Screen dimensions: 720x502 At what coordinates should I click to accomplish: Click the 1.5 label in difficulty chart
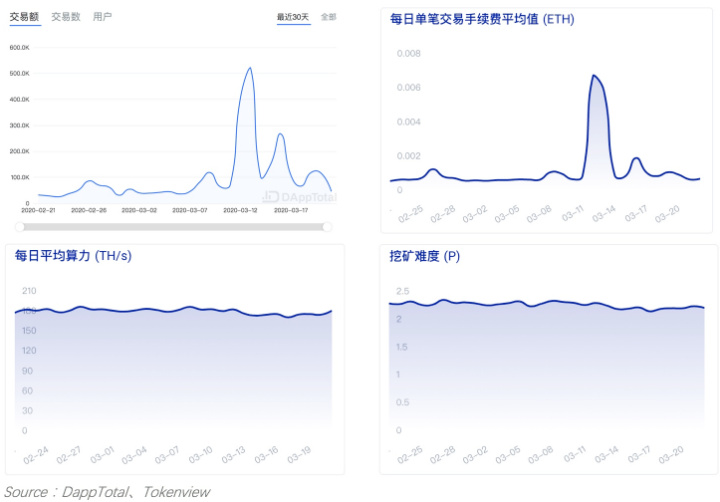tap(402, 347)
